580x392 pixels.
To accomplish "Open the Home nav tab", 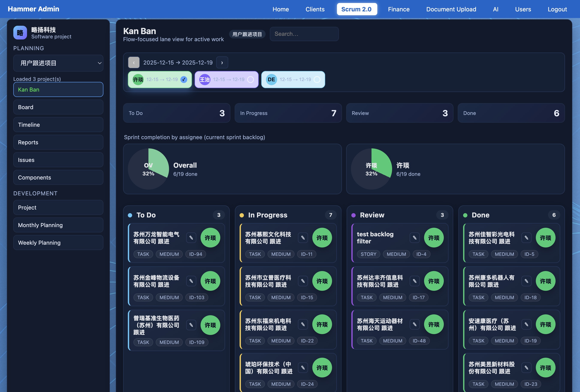I will 281,9.
